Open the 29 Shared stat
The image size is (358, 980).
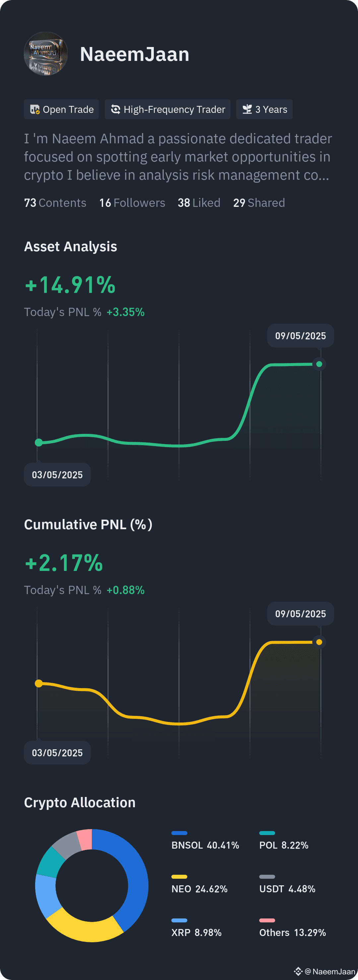[259, 203]
